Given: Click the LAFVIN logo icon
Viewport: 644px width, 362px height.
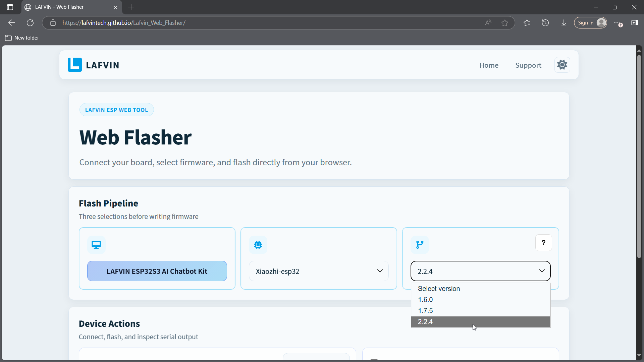Looking at the screenshot, I should tap(74, 65).
